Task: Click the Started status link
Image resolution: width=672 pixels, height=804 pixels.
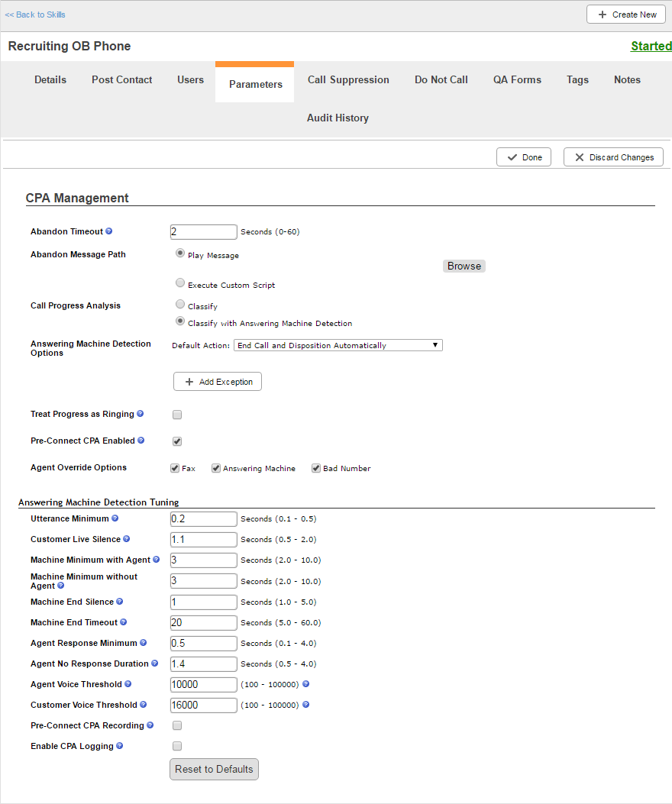Action: coord(651,46)
